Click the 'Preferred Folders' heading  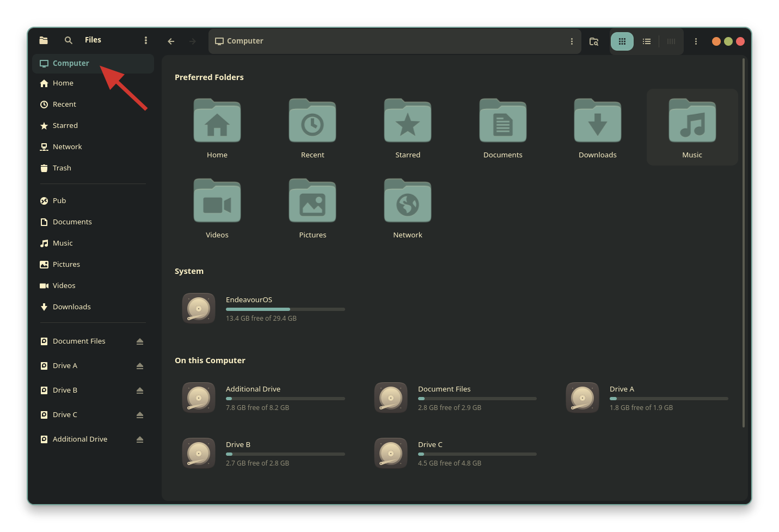point(209,77)
